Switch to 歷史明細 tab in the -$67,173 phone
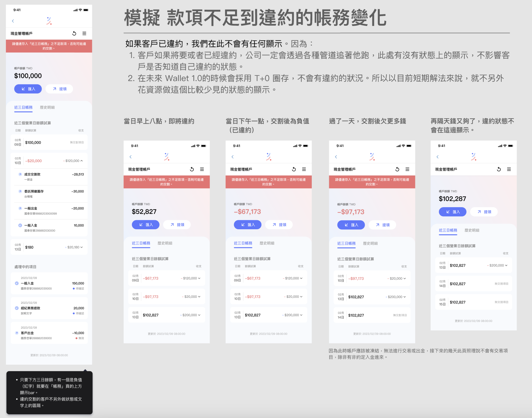Viewport: 532px width, 418px height. (267, 243)
